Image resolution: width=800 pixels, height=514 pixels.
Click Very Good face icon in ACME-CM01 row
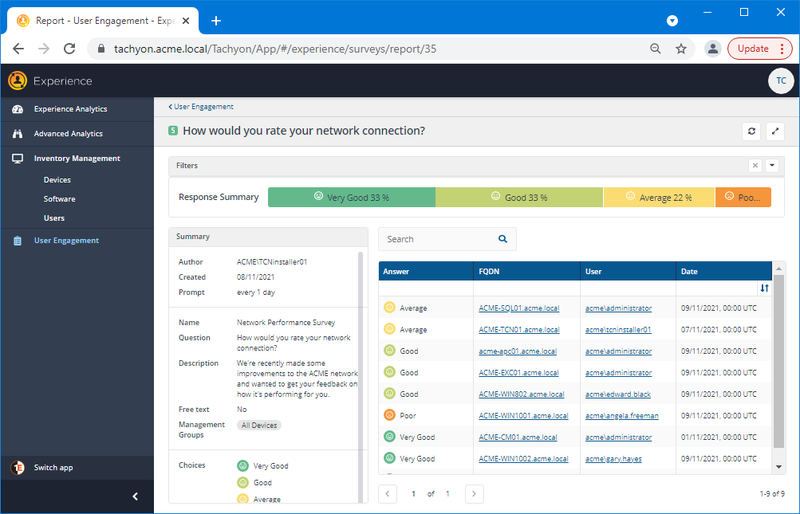point(389,437)
